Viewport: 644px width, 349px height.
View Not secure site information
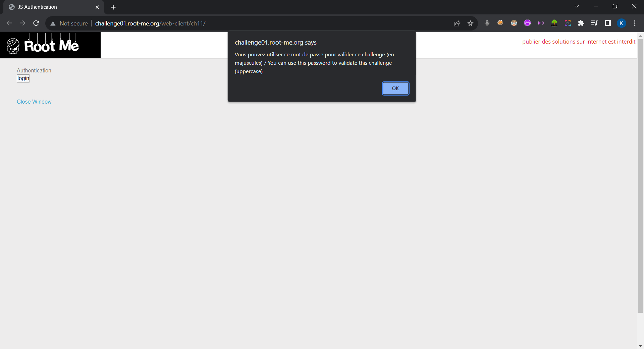pos(69,23)
